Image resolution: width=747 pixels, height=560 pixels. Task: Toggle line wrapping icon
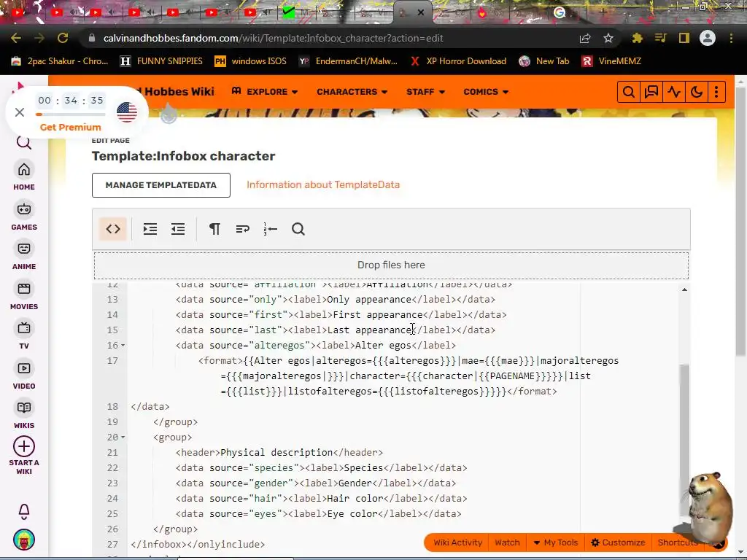(x=242, y=229)
